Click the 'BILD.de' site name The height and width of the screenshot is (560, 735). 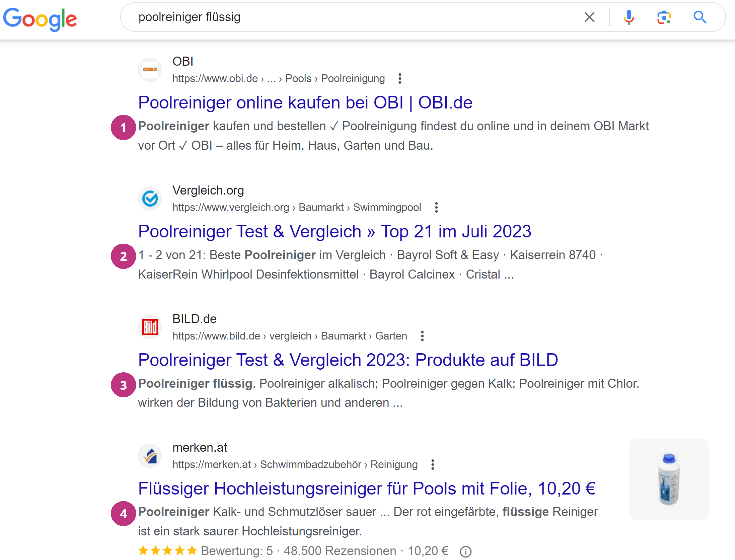pos(195,319)
